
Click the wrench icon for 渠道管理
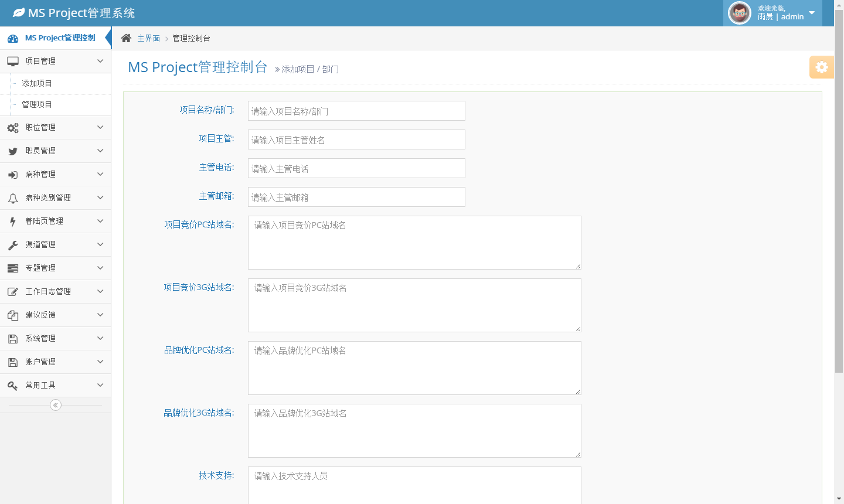coord(13,245)
